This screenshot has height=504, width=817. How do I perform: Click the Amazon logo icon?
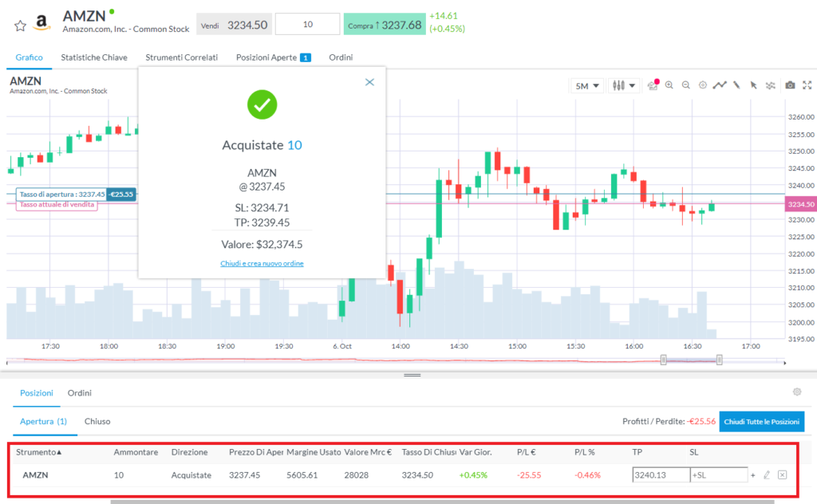coord(41,23)
